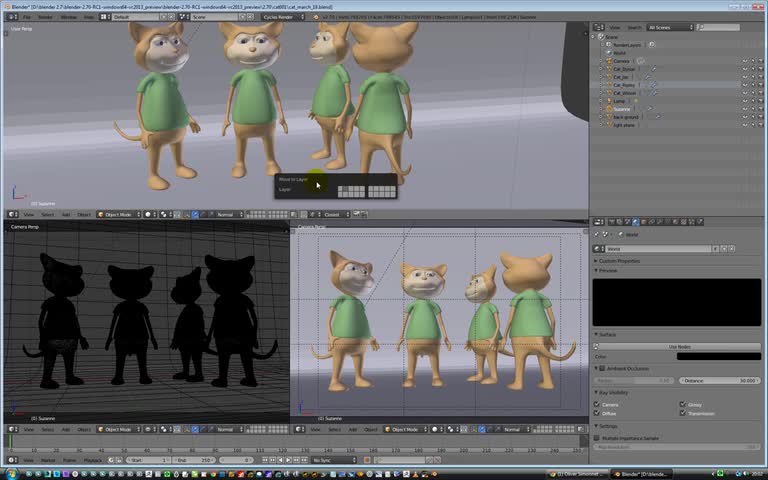Toggle the Ambient Occlusion checkbox
This screenshot has height=480, width=768.
pos(602,368)
